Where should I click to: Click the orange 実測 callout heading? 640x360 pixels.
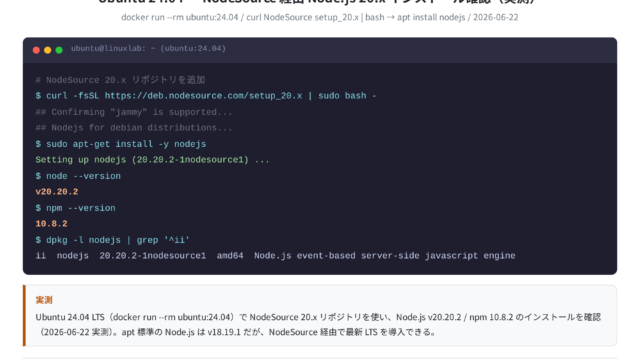click(x=44, y=300)
